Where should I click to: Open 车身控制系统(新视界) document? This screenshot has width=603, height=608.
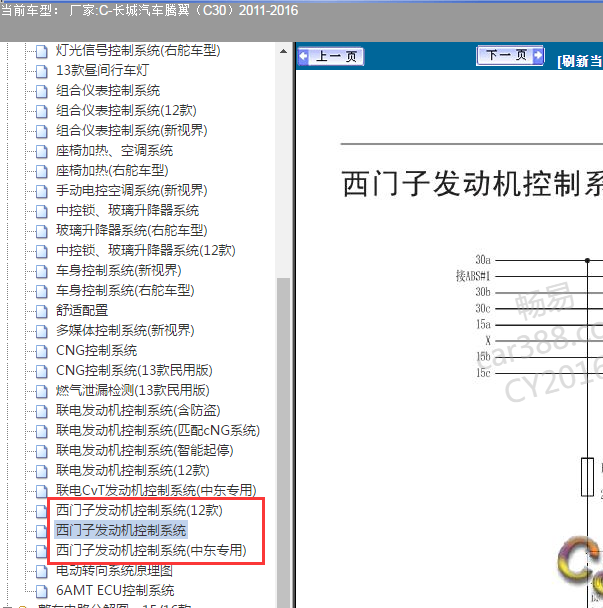118,270
